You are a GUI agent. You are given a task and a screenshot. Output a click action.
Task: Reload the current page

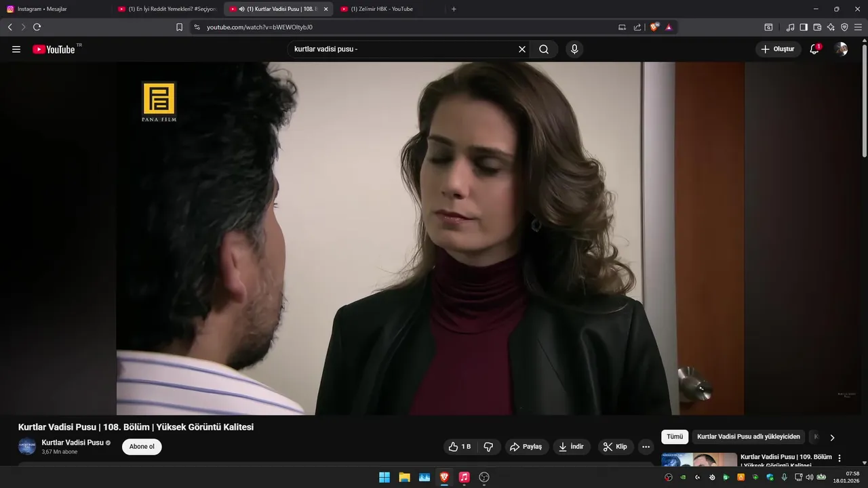[x=37, y=27]
